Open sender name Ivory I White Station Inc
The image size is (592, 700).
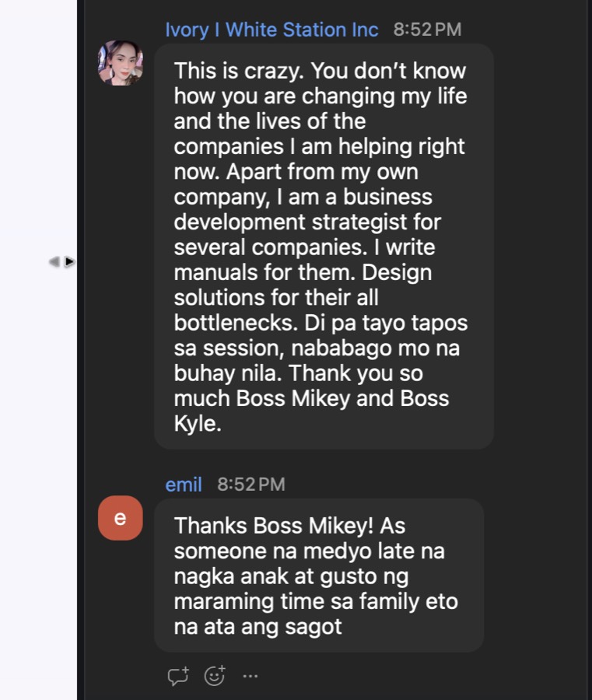[x=272, y=30]
